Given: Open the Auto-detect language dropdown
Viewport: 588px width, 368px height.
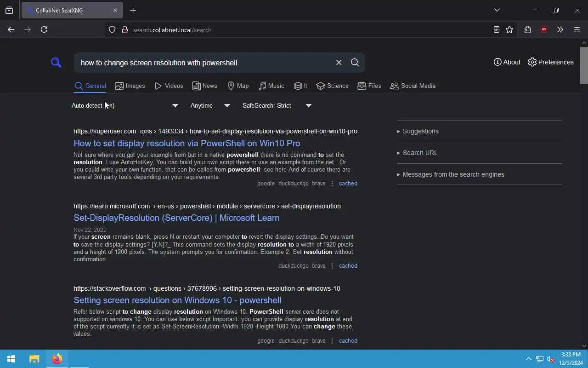Looking at the screenshot, I should pos(124,105).
